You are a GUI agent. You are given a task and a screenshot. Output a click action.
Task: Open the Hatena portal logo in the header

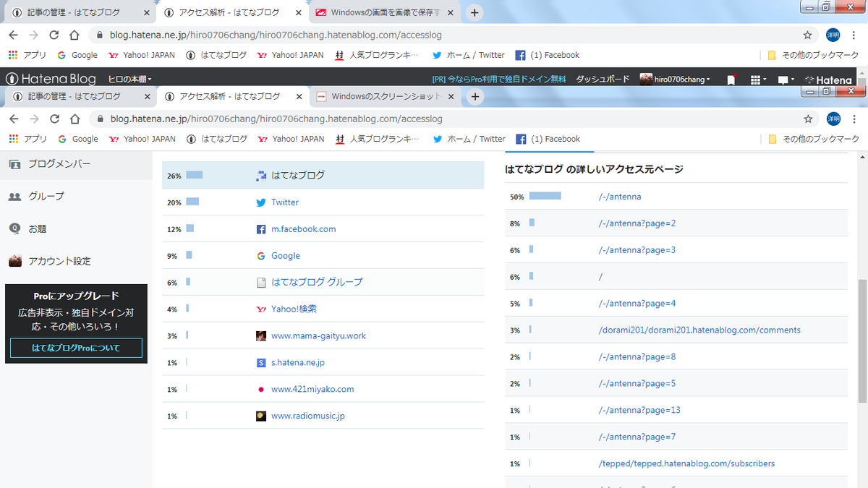point(828,80)
